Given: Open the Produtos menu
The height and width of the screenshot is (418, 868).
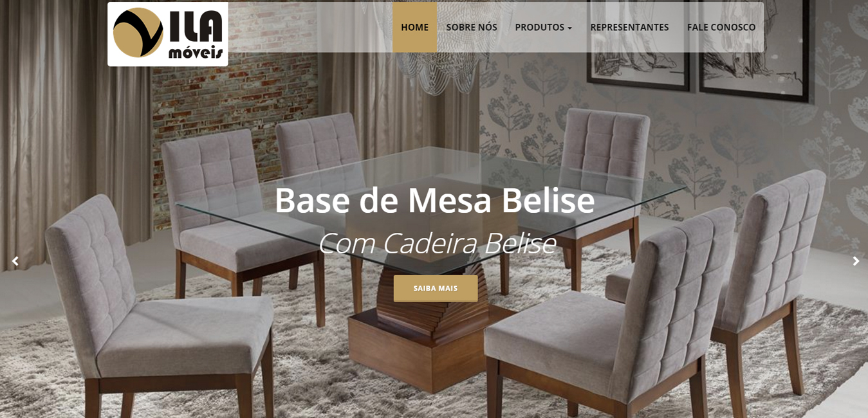Looking at the screenshot, I should pyautogui.click(x=544, y=27).
